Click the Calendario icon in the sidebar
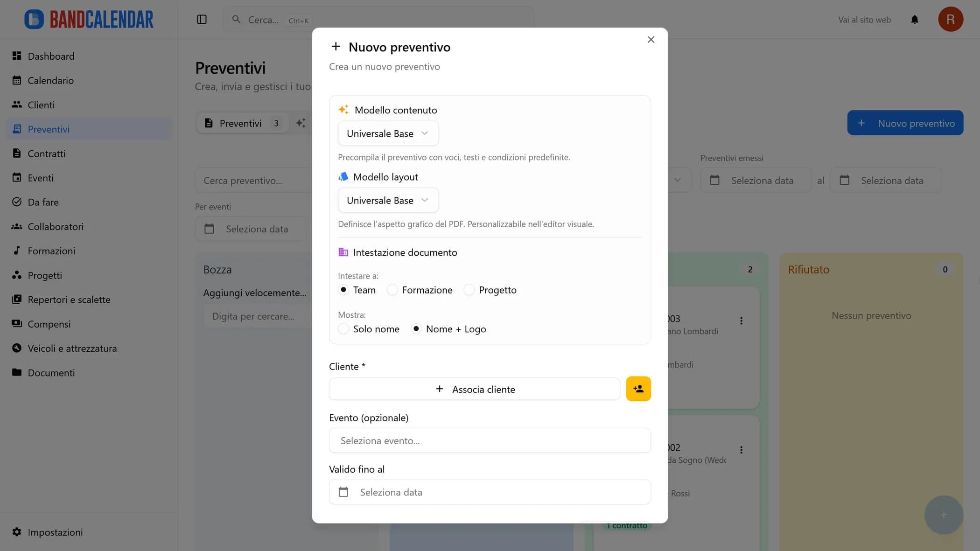The height and width of the screenshot is (551, 980). pos(17,80)
